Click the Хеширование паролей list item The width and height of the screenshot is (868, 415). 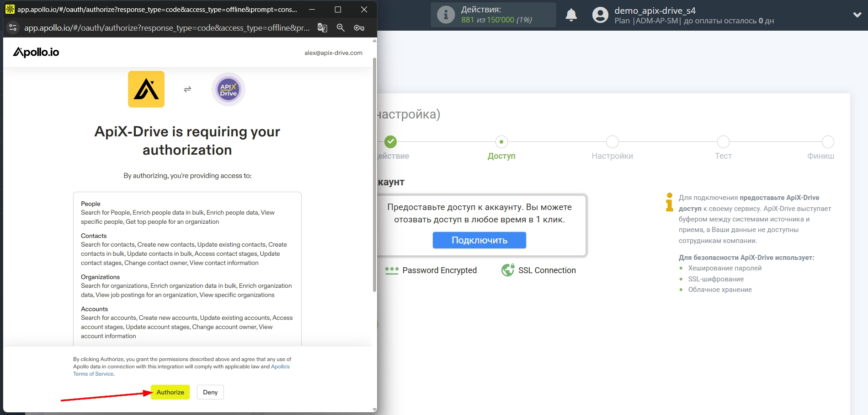[x=725, y=268]
